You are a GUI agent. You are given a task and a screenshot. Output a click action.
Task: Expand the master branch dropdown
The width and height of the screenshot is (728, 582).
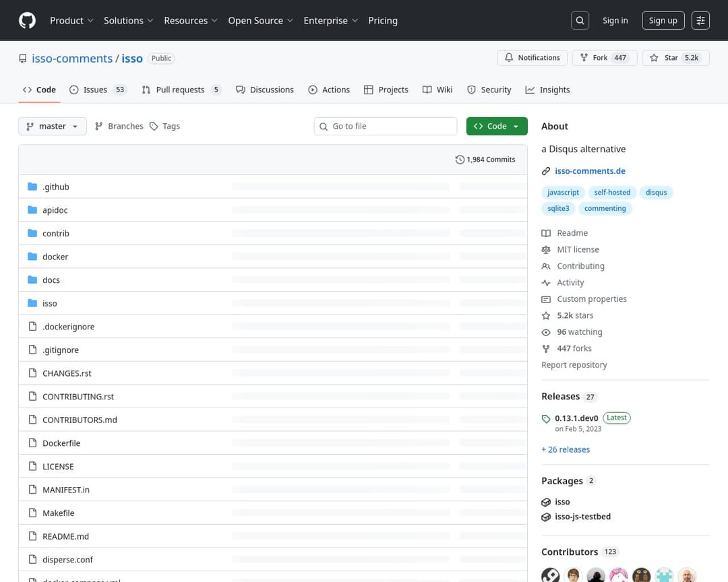coord(53,126)
